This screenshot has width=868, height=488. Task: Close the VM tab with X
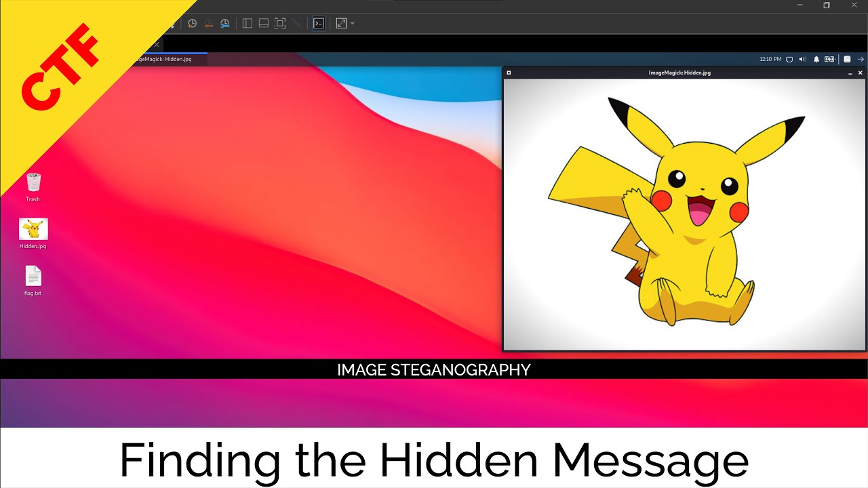157,45
